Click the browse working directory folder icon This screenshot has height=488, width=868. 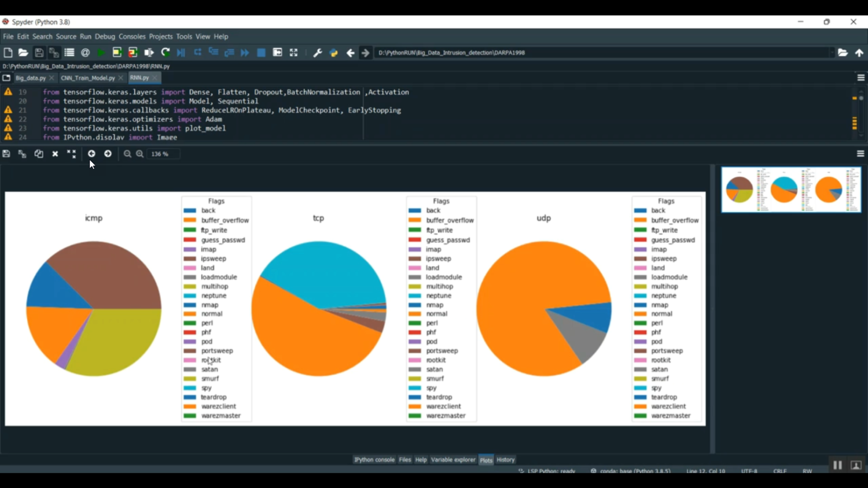(843, 53)
